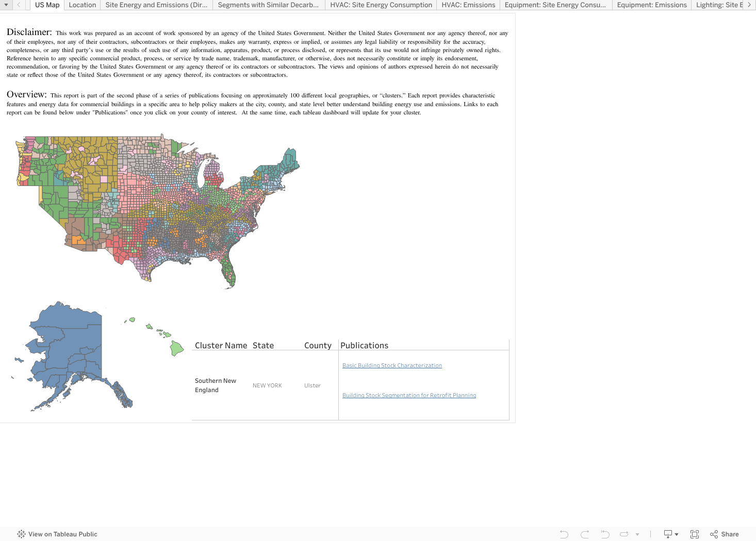Click the previous tabs chevron
Screen dimensions: 756x541
pyautogui.click(x=19, y=5)
